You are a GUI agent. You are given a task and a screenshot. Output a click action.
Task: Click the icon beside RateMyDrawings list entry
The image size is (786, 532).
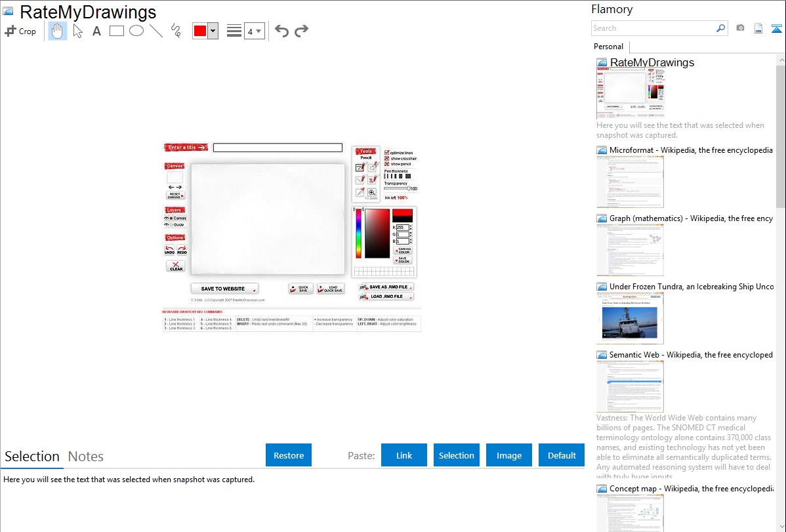click(602, 63)
